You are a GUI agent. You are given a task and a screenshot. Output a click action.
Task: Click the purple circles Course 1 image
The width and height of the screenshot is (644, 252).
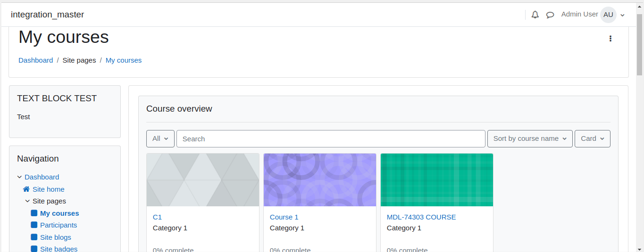click(x=320, y=180)
